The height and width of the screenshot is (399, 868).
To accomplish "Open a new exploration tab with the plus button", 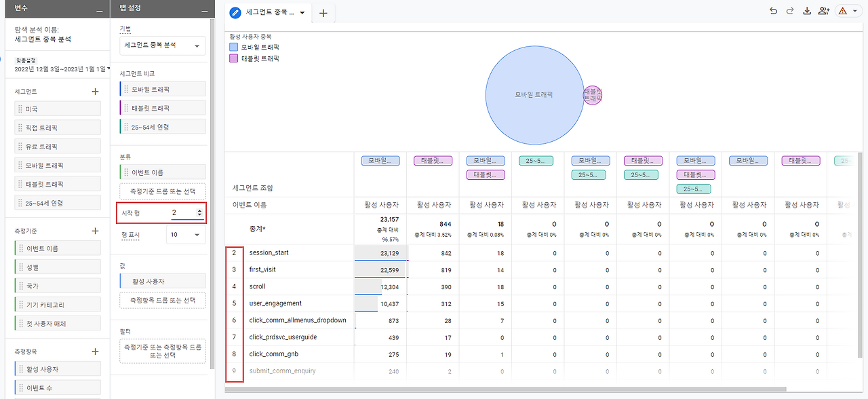I will [323, 12].
